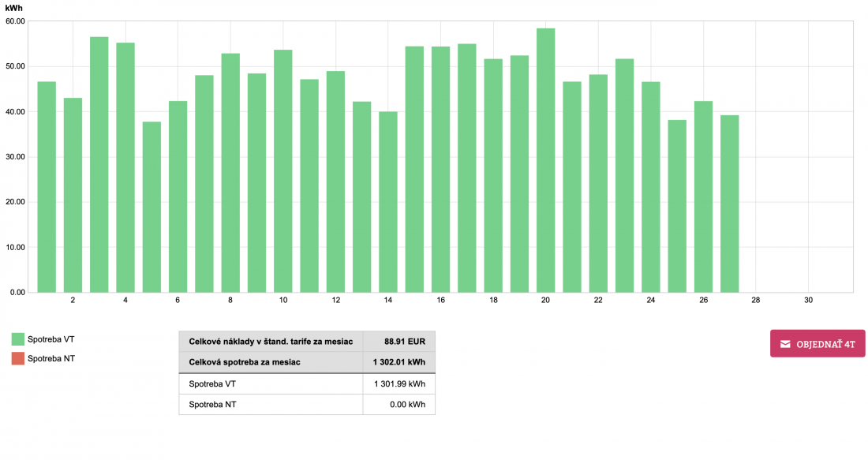
Task: Select the tallest bar for day 20
Action: [545, 161]
